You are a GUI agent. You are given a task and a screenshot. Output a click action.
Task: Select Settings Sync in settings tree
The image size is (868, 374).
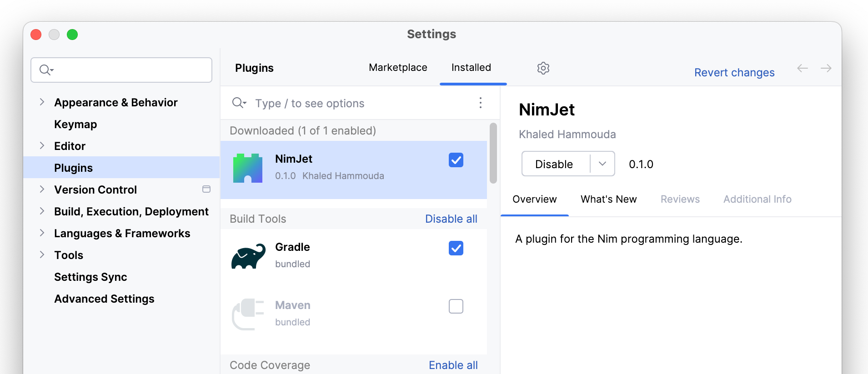[x=90, y=277]
